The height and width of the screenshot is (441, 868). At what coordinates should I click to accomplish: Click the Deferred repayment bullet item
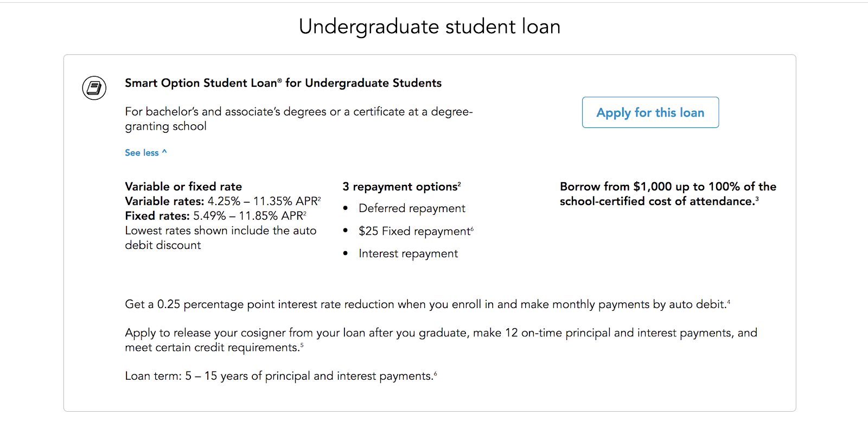pyautogui.click(x=412, y=209)
